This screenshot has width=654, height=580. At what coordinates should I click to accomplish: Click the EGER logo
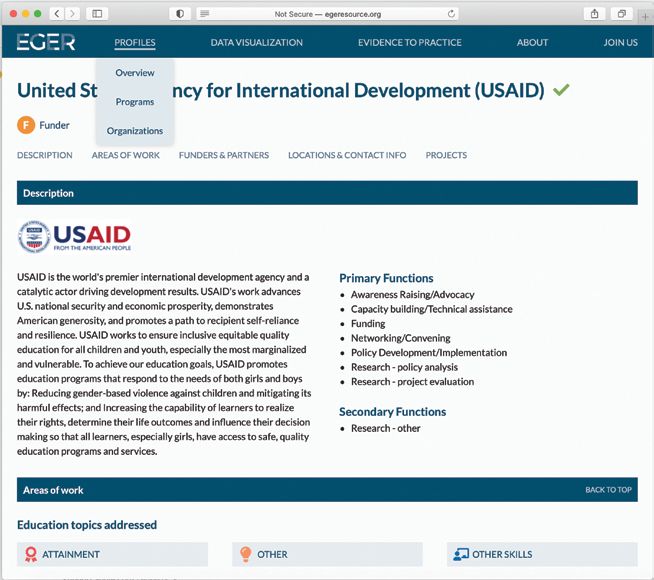click(x=46, y=42)
